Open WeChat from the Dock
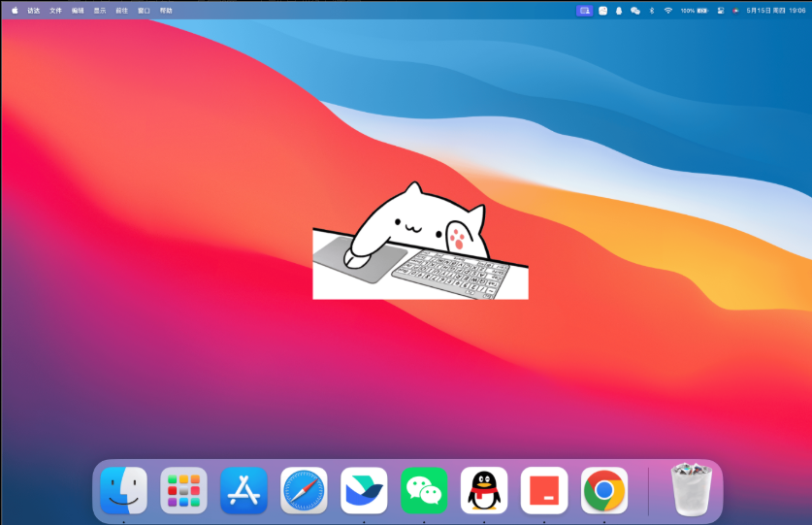Screen dimensions: 812x525 tap(424, 490)
